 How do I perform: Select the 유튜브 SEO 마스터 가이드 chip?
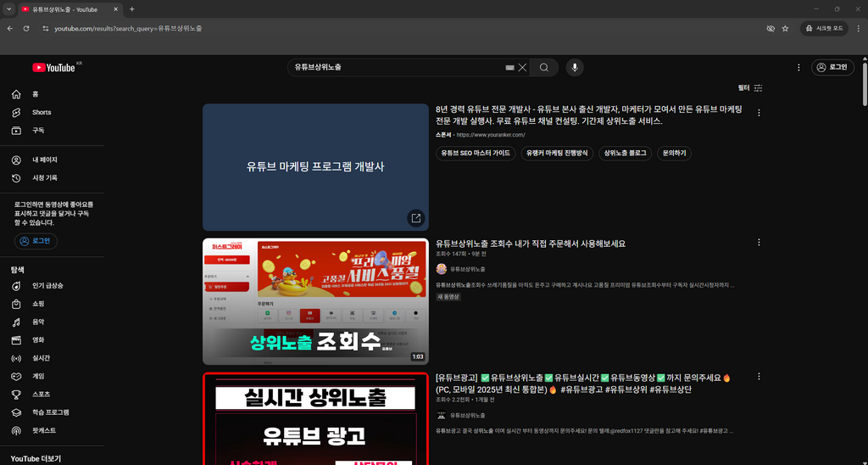click(476, 153)
